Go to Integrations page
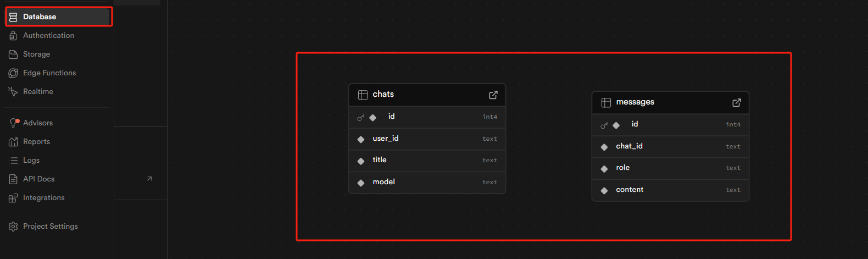 click(x=43, y=198)
